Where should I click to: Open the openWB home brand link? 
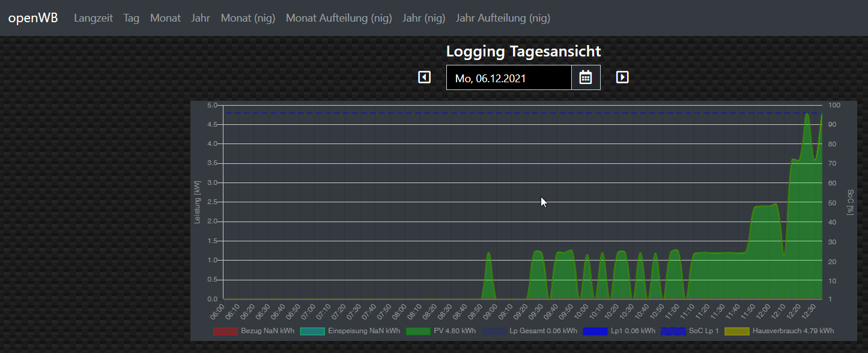point(33,17)
